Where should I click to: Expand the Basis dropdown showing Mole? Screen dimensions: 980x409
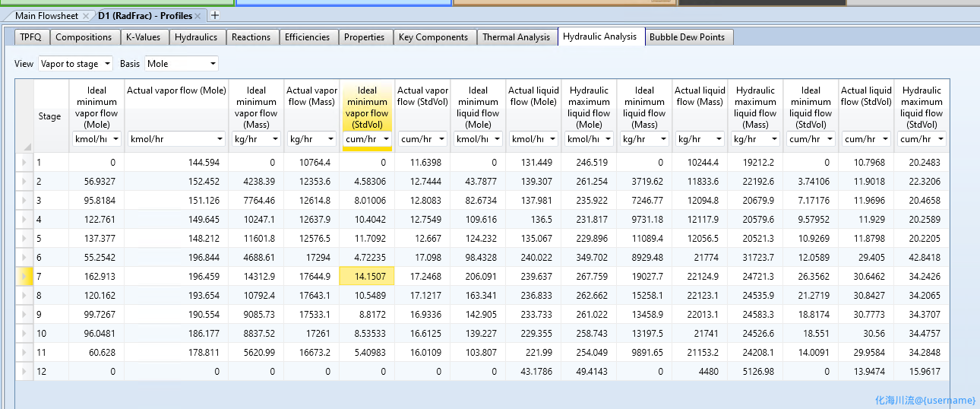[x=182, y=64]
